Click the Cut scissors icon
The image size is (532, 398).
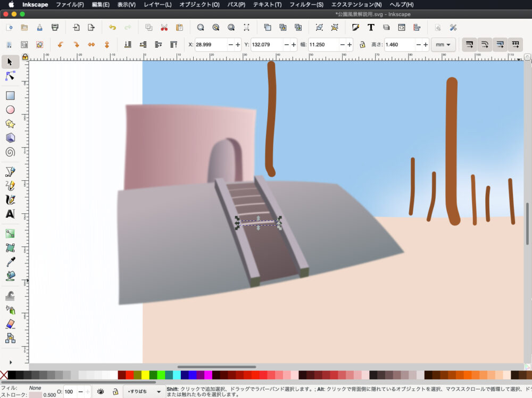point(164,28)
